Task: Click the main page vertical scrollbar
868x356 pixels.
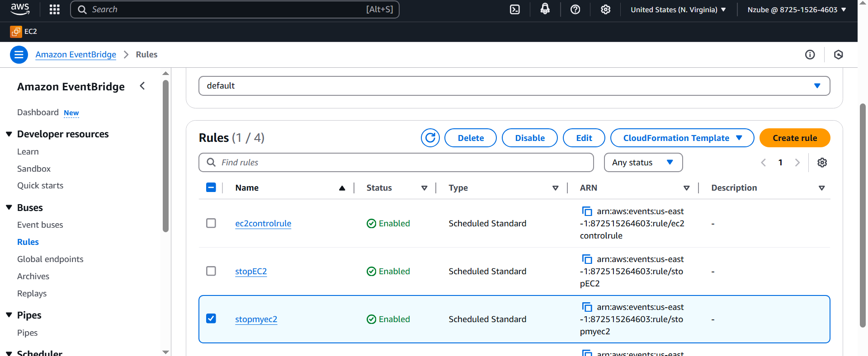Action: [x=863, y=215]
